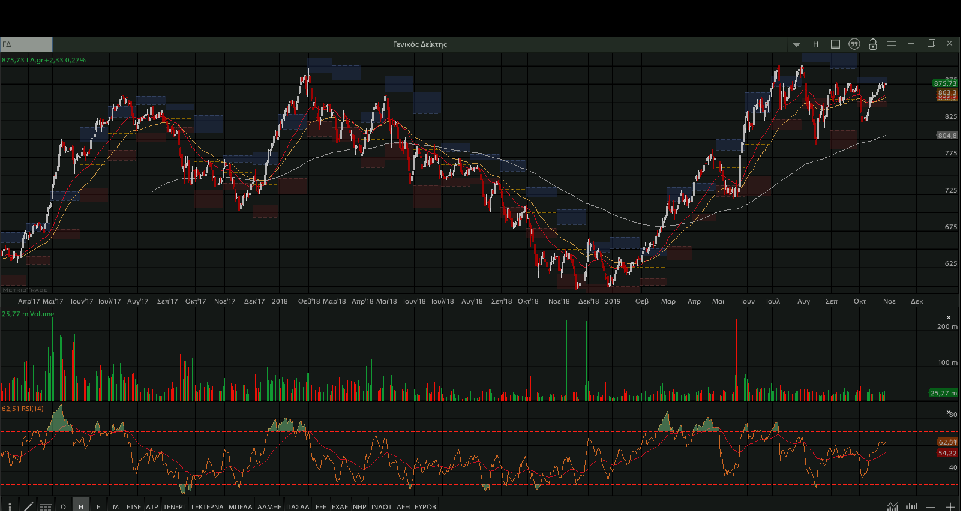
Task: Expand the dropdown arrow in title bar
Action: click(797, 44)
